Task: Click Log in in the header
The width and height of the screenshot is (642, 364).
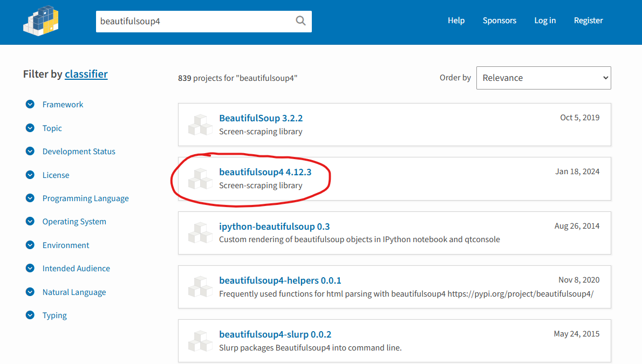Action: pos(545,20)
